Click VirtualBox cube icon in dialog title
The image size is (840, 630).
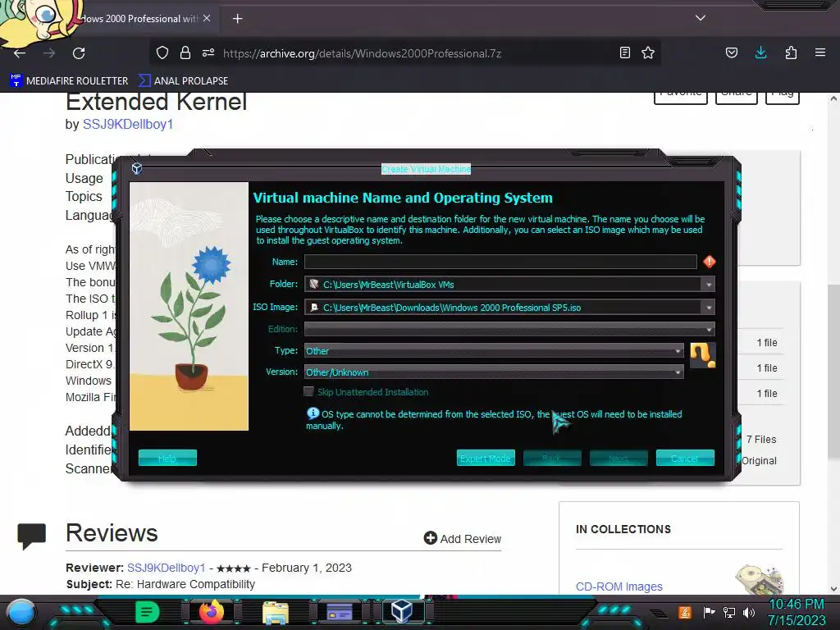(137, 169)
